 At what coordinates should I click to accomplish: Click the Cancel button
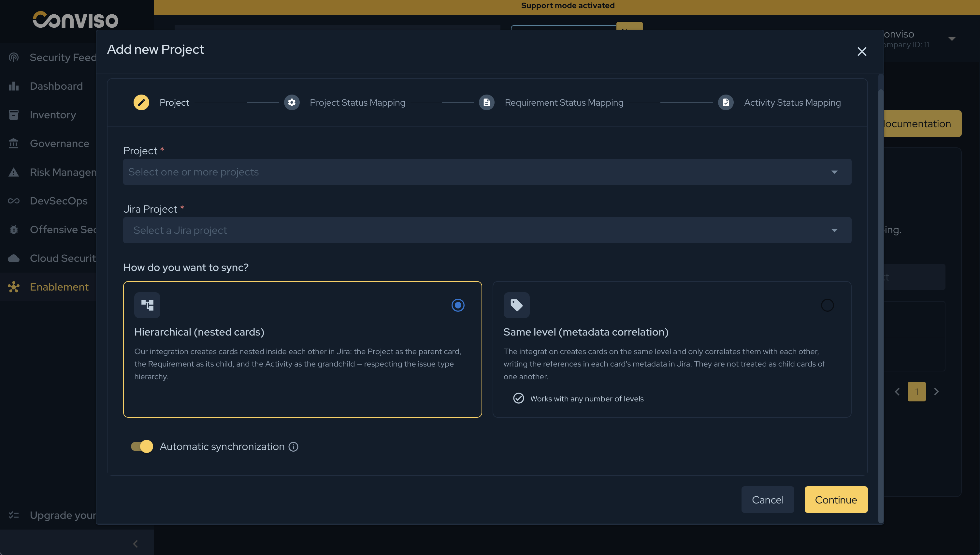click(768, 499)
